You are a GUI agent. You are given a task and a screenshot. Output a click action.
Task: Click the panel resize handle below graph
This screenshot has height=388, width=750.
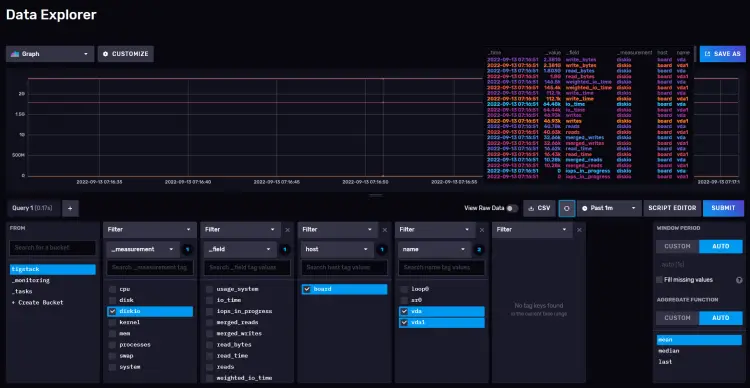pos(375,195)
